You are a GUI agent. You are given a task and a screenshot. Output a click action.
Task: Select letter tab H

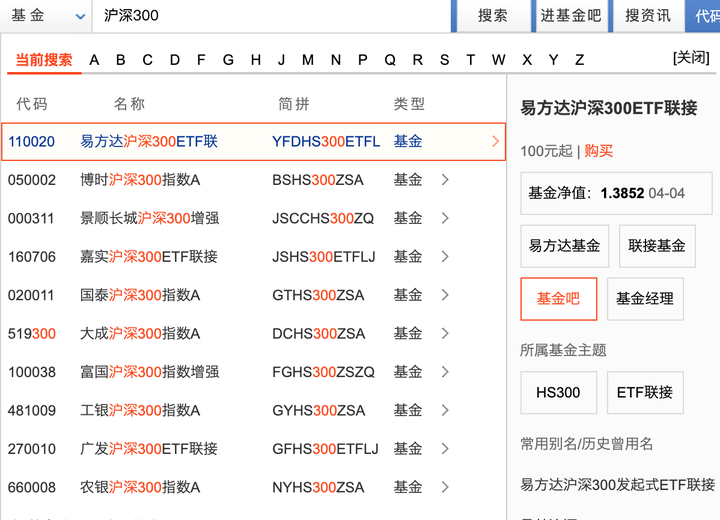[x=256, y=60]
